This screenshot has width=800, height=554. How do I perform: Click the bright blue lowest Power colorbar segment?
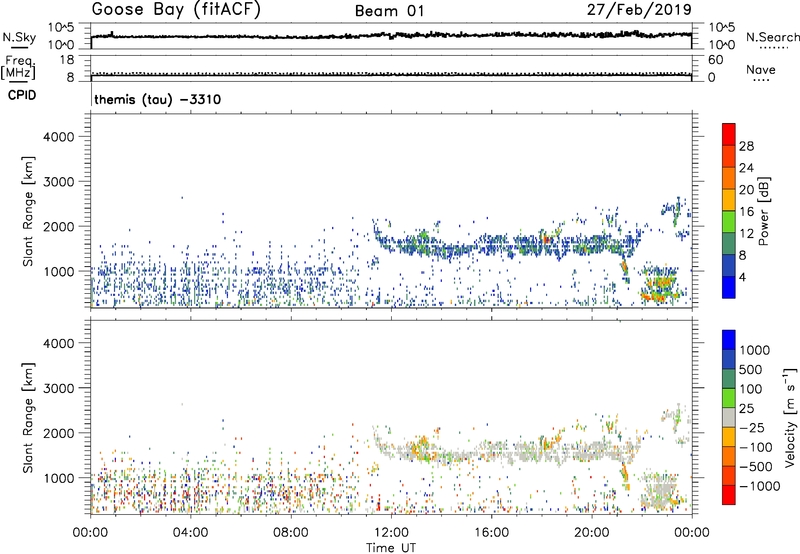729,287
